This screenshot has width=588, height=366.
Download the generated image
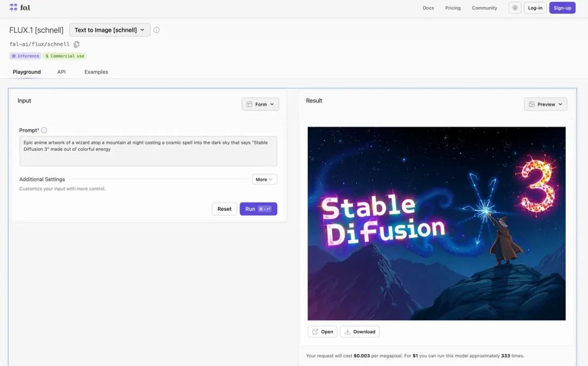(360, 332)
